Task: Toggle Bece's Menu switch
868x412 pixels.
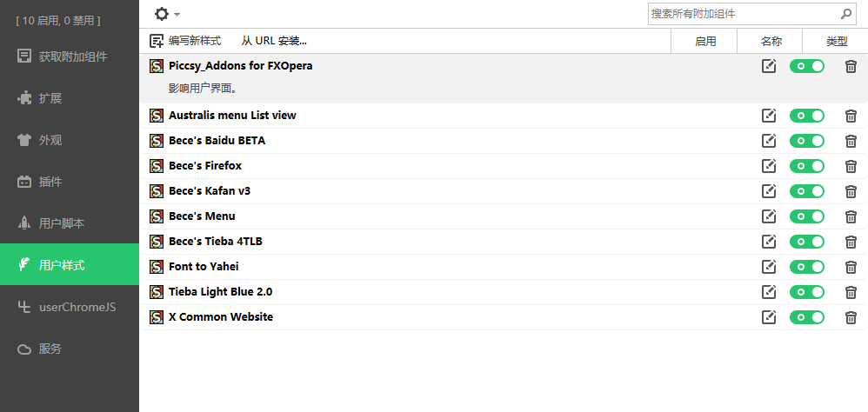Action: [x=807, y=216]
